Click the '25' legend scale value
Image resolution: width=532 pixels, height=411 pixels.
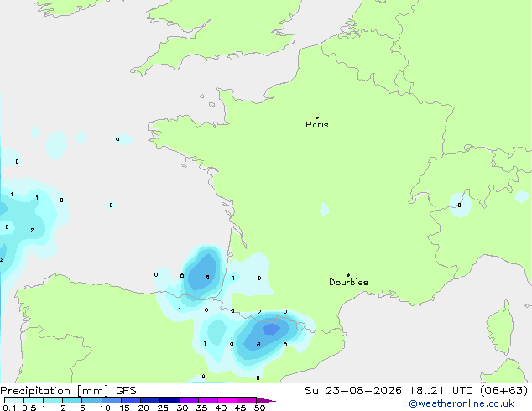pyautogui.click(x=163, y=408)
